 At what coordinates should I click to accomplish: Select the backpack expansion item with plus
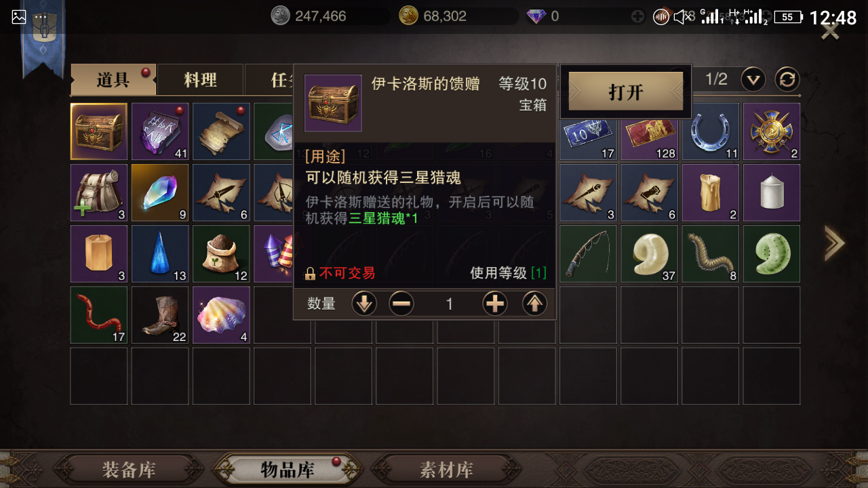(x=99, y=192)
